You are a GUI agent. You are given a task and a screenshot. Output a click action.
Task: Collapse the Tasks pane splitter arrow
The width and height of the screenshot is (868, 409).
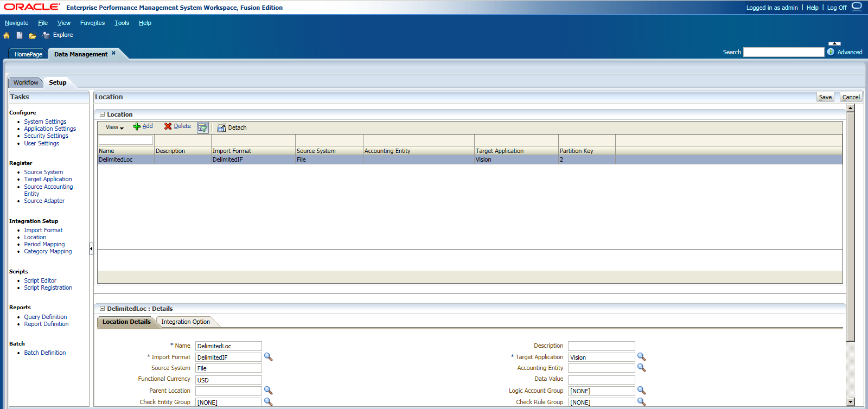(91, 249)
